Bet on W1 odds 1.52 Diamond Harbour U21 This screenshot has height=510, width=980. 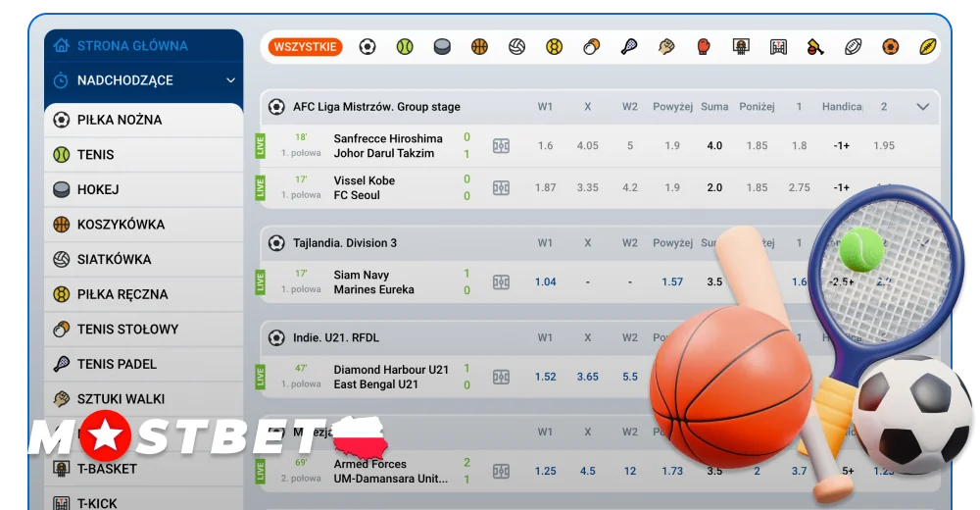pyautogui.click(x=545, y=377)
